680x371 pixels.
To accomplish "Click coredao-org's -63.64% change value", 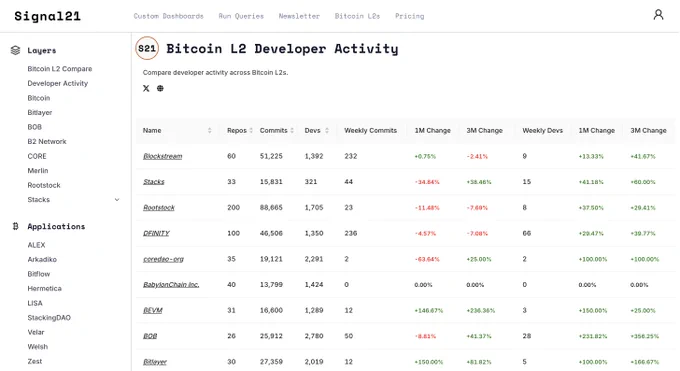I will (x=427, y=259).
